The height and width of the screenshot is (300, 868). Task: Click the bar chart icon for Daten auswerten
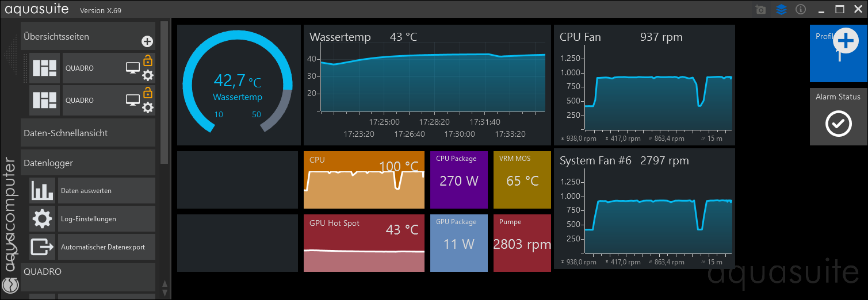[x=43, y=191]
